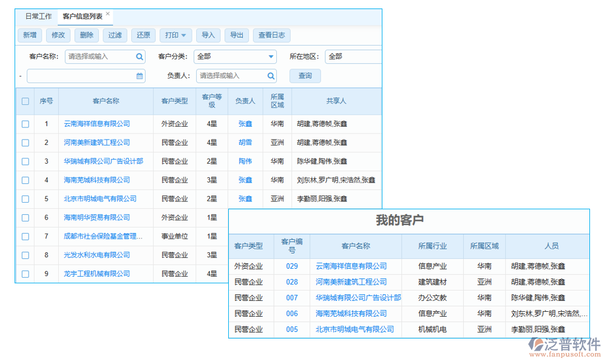Check the box for row 3 华瑞城有限公司广告设计部

(x=25, y=162)
